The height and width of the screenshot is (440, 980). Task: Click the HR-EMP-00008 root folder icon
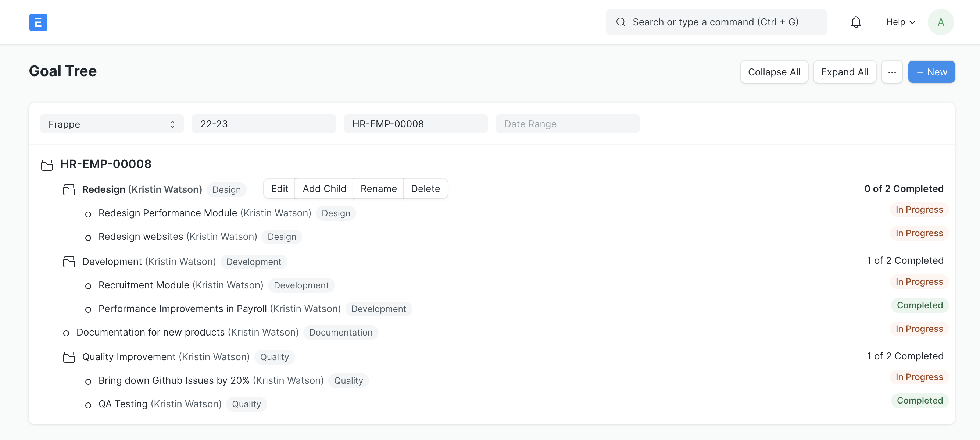47,165
